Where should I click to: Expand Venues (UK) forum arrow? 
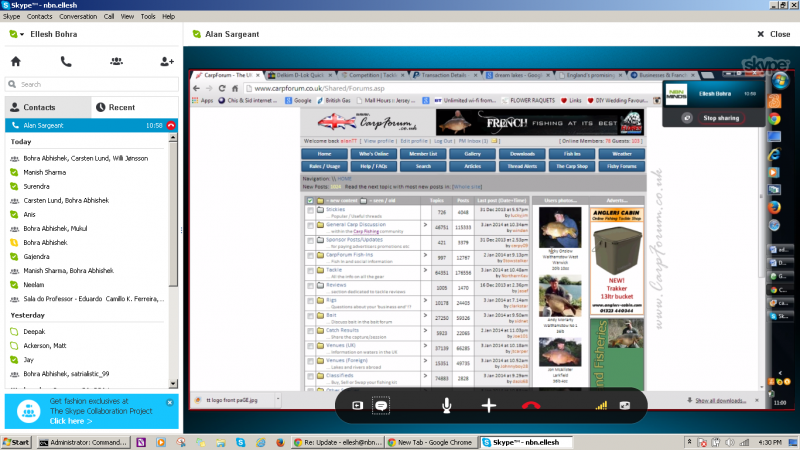coord(425,345)
